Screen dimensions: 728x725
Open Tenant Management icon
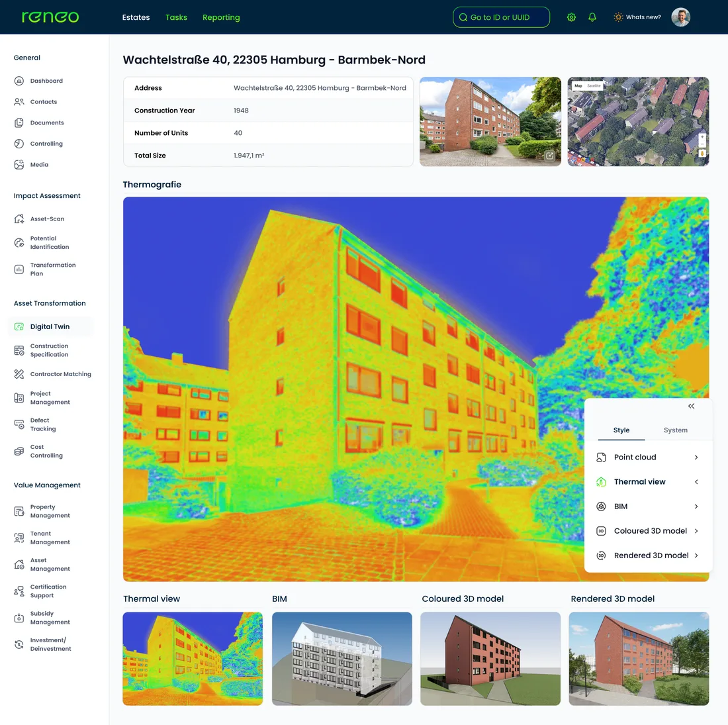point(19,538)
